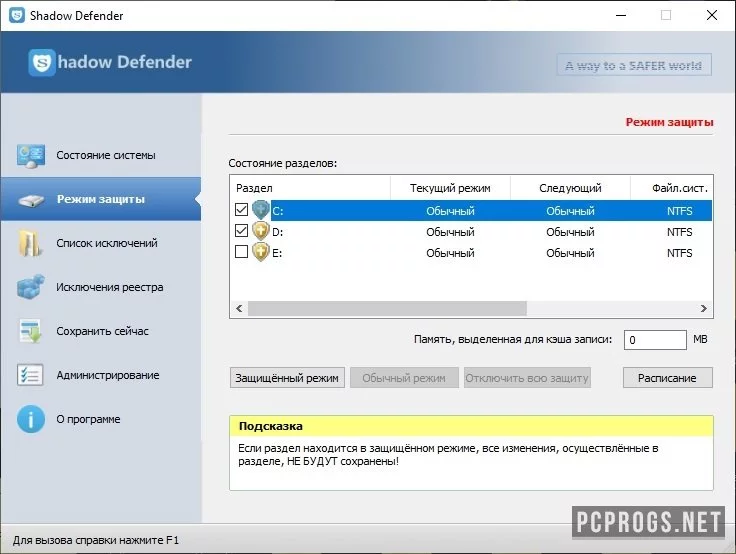Show the О программе page

point(101,419)
